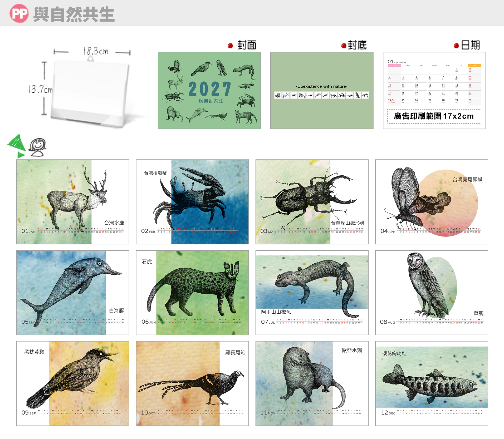Open the Coexistence with nature back cover
This screenshot has width=504, height=439.
pos(322,91)
